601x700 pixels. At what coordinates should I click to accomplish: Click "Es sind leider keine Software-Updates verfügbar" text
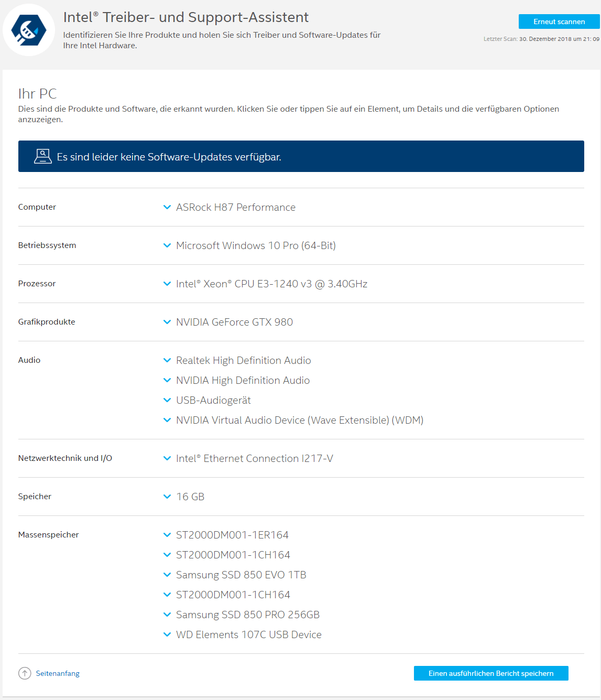pos(169,157)
